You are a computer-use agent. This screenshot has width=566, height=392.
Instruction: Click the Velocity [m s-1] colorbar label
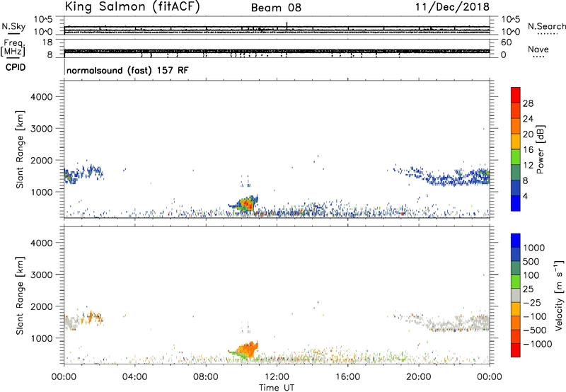click(559, 295)
